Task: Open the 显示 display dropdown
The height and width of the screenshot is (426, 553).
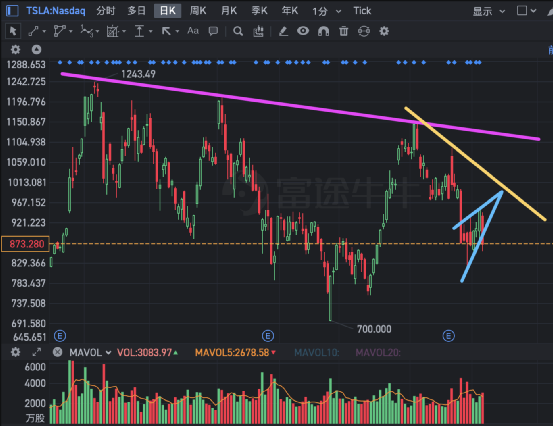Action: pos(489,11)
